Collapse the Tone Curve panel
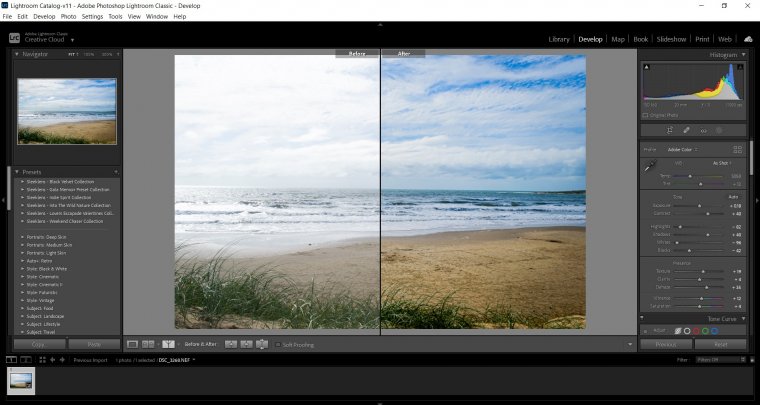 743,319
